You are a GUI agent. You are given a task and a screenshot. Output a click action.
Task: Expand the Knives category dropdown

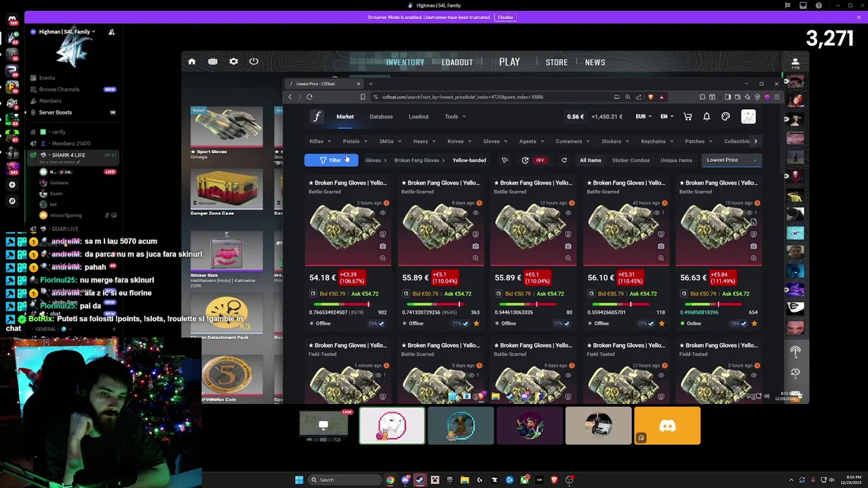(460, 142)
